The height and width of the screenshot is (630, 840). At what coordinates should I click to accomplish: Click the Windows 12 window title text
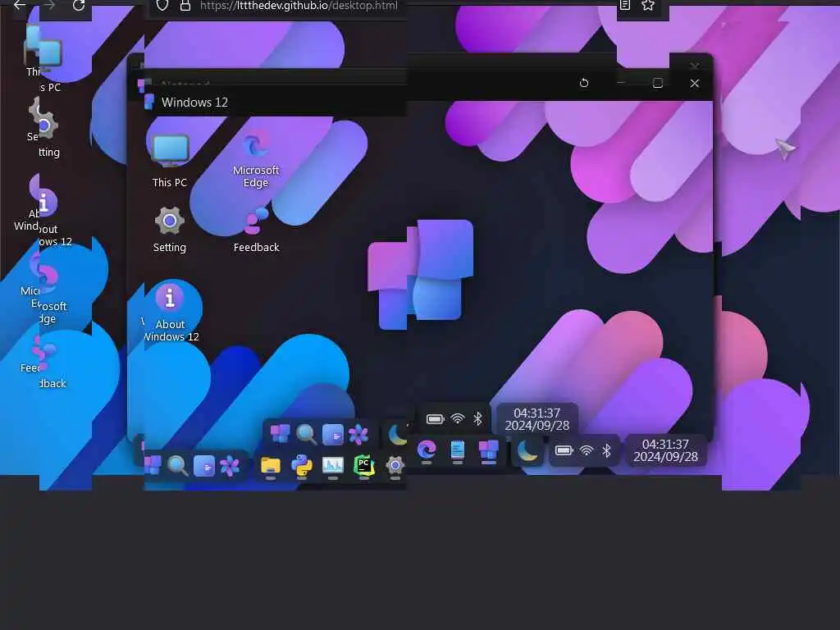[194, 103]
